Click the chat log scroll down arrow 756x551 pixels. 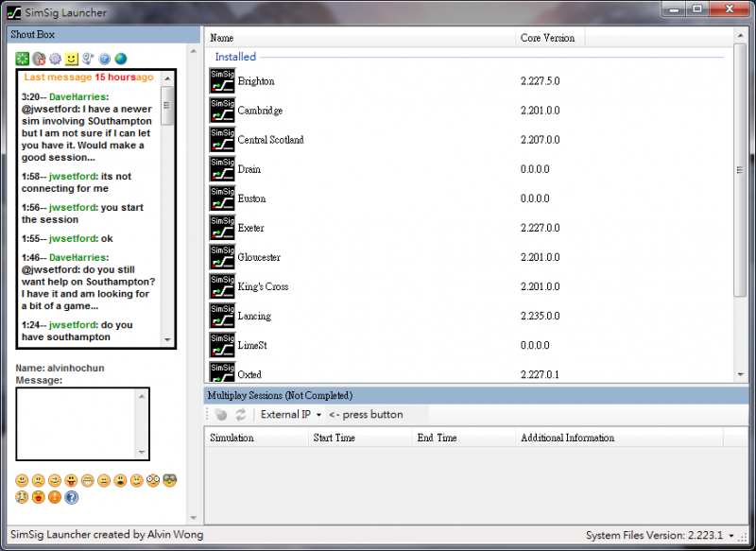167,339
